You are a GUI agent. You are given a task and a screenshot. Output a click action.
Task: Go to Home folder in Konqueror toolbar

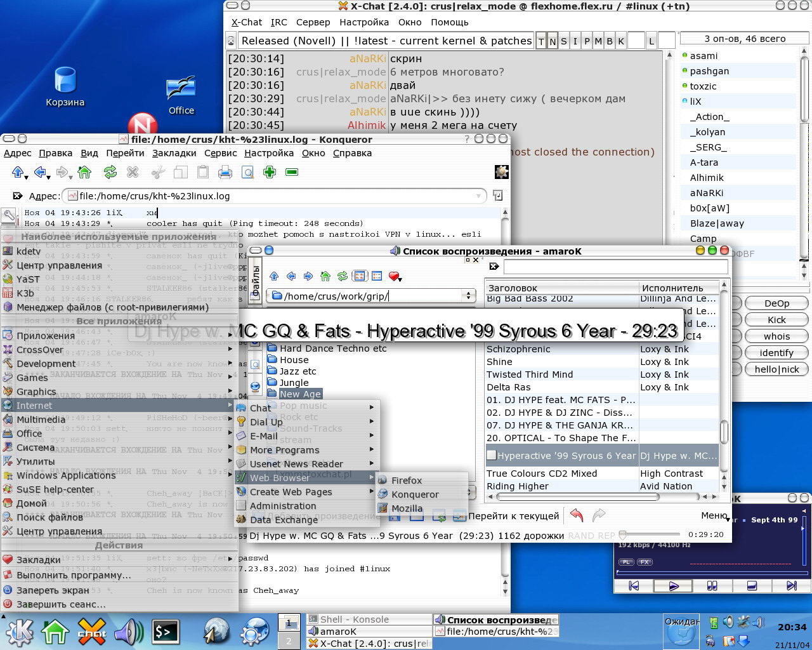point(84,172)
